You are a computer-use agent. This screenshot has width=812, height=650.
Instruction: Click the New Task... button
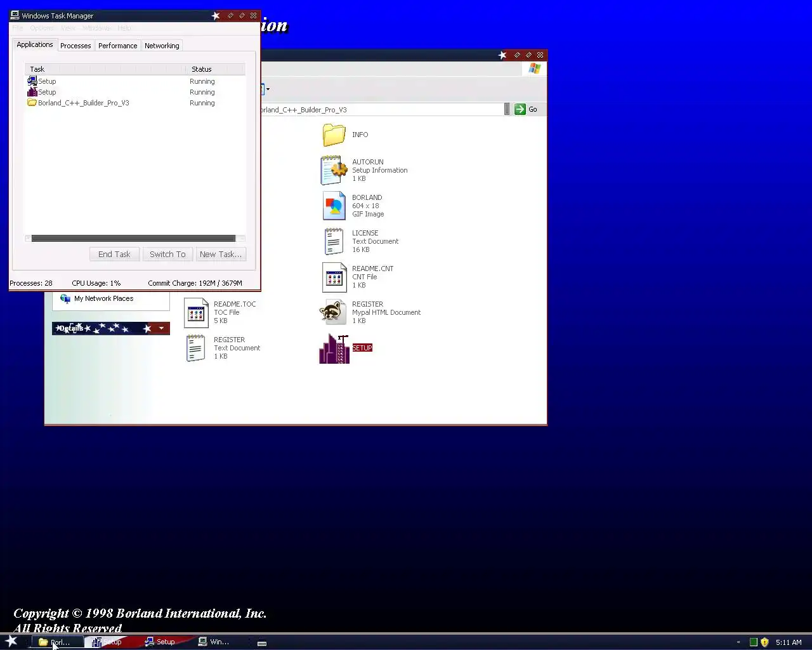click(x=221, y=254)
